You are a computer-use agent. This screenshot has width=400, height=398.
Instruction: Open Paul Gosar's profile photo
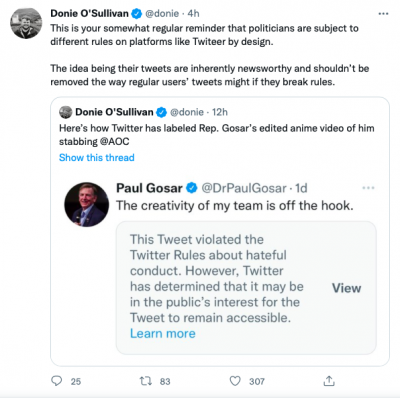pyautogui.click(x=86, y=204)
